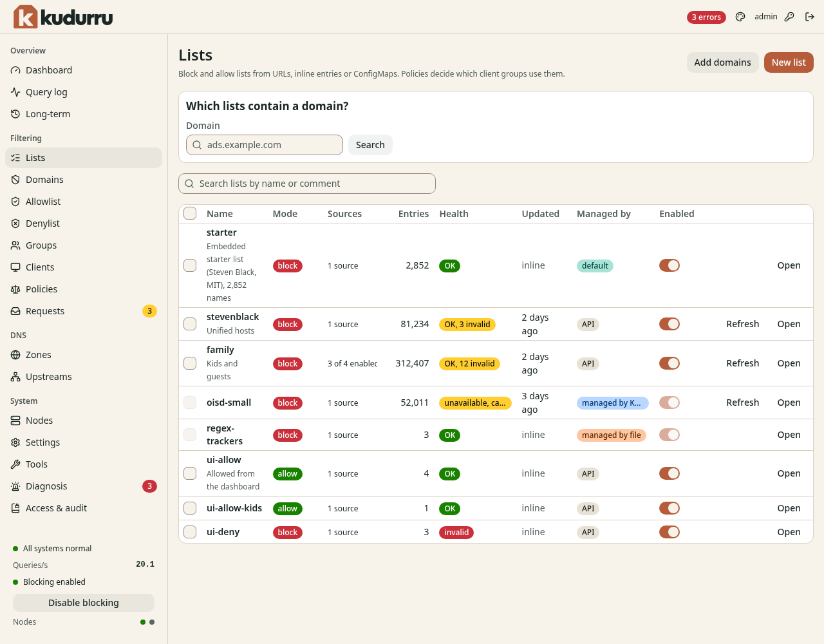Click the search lists by name field

[307, 184]
